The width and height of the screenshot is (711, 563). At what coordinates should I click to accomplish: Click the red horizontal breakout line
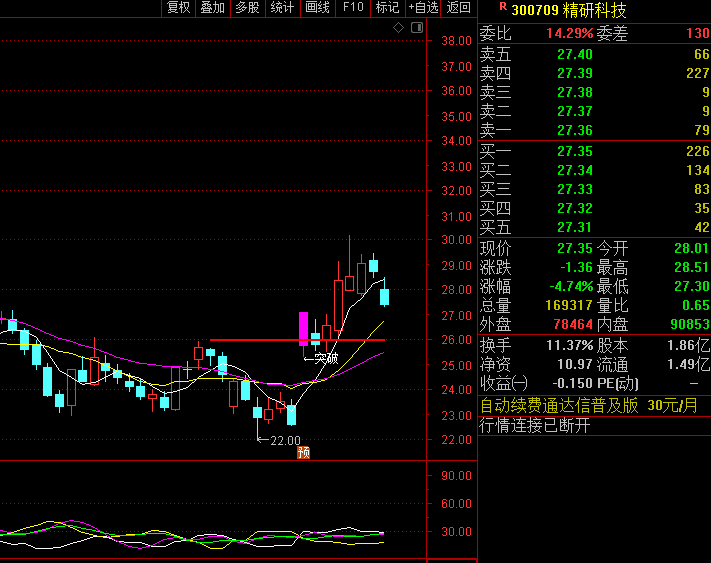297,340
